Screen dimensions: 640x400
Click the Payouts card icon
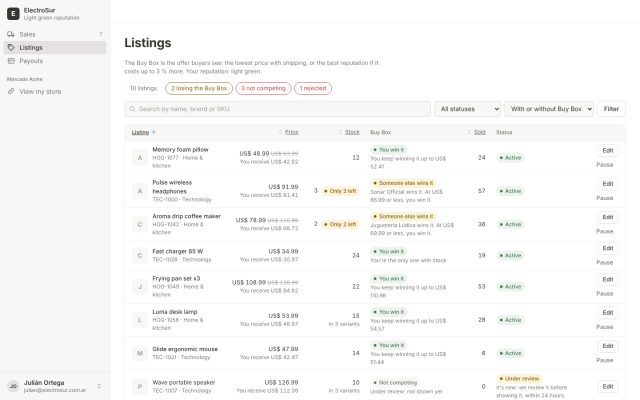pos(11,61)
